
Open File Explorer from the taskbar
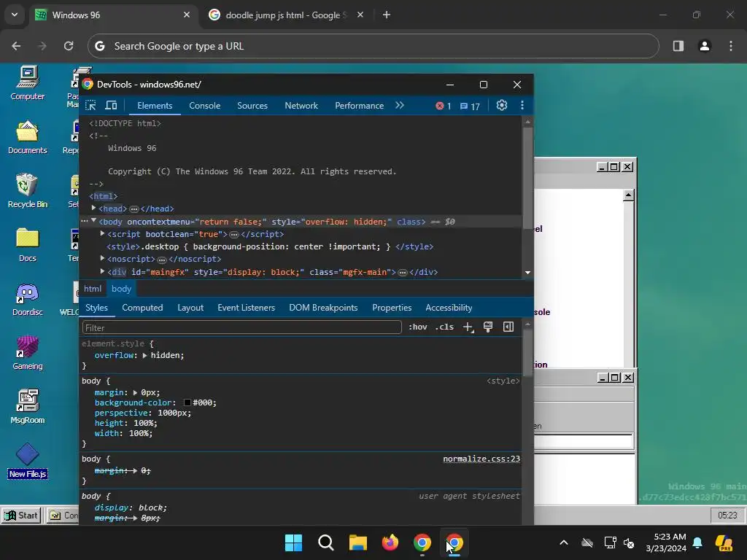[x=357, y=542]
